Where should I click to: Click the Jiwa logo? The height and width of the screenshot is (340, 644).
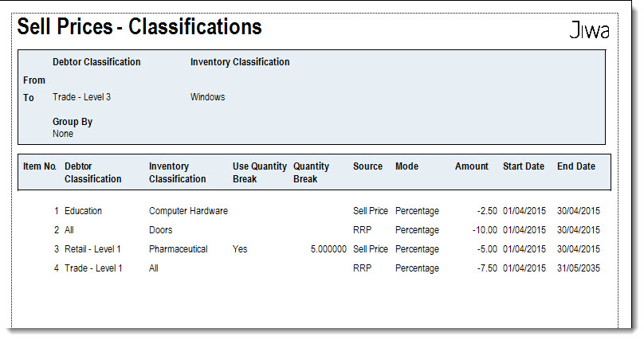tap(589, 30)
